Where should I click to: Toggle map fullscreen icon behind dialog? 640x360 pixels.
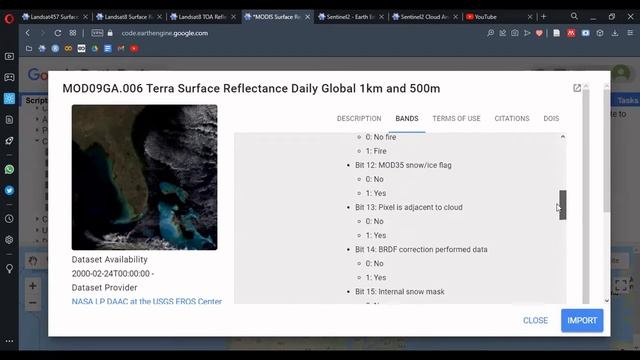coord(621,285)
